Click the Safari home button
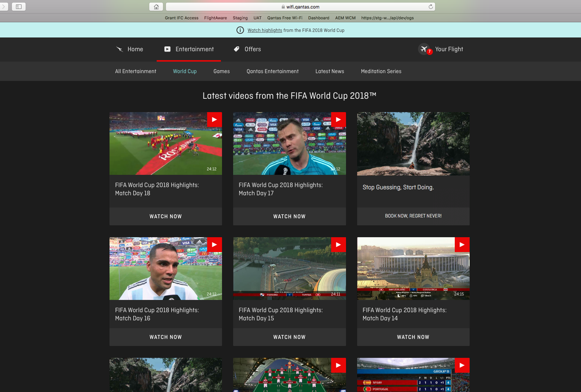 tap(156, 7)
